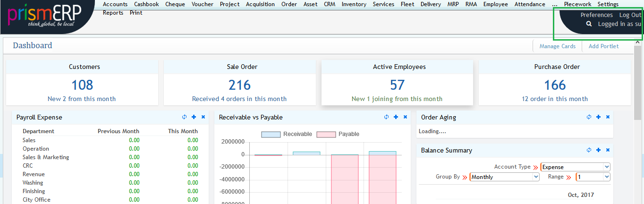
Task: Open the Inventory menu
Action: tap(354, 4)
